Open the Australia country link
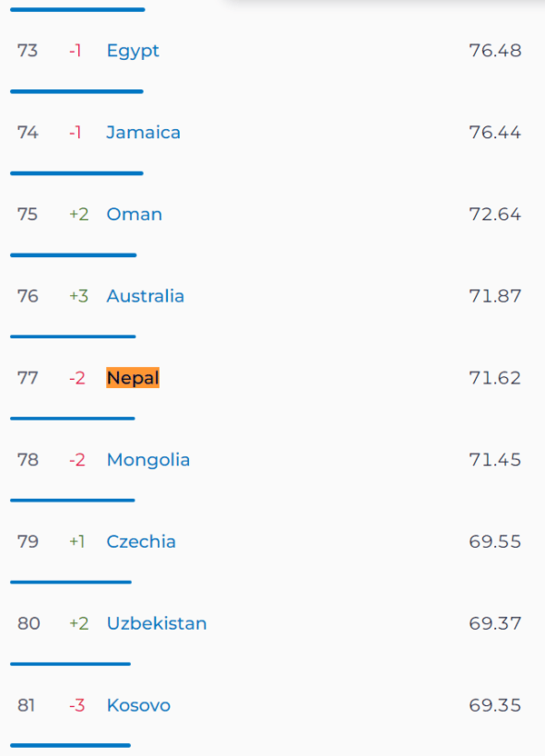Viewport: 545px width, 756px height. pyautogui.click(x=145, y=296)
